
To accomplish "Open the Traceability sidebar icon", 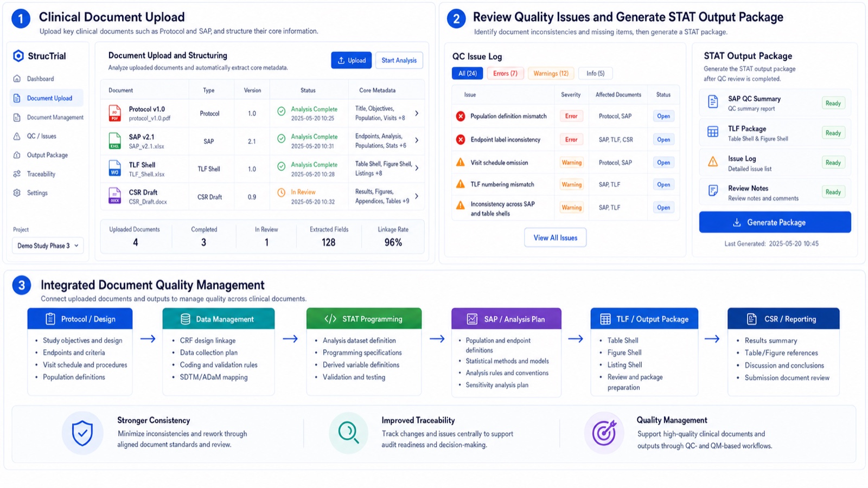I will 17,174.
